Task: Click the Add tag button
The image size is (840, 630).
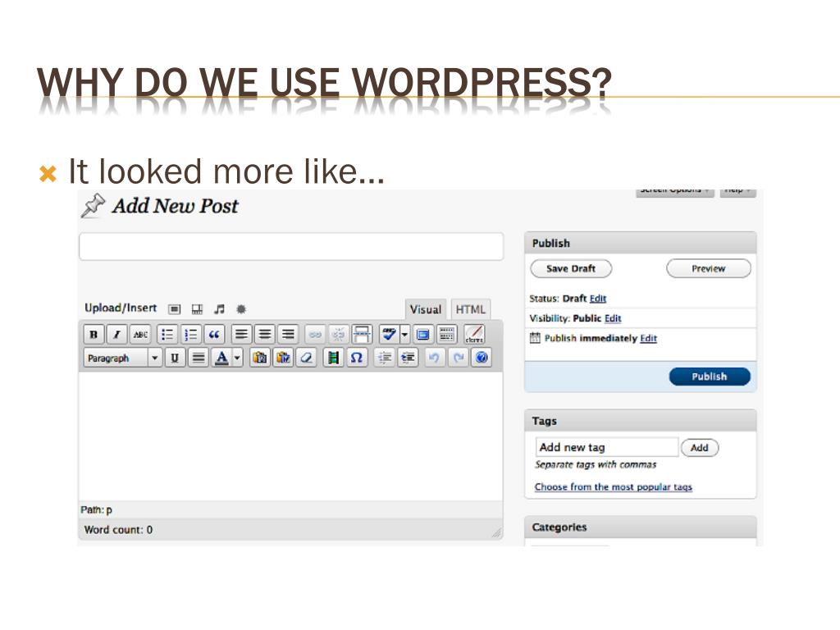Action: 699,448
